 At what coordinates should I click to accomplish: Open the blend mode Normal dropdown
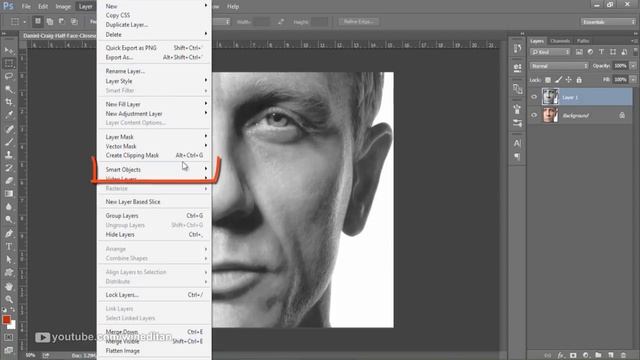pyautogui.click(x=559, y=66)
